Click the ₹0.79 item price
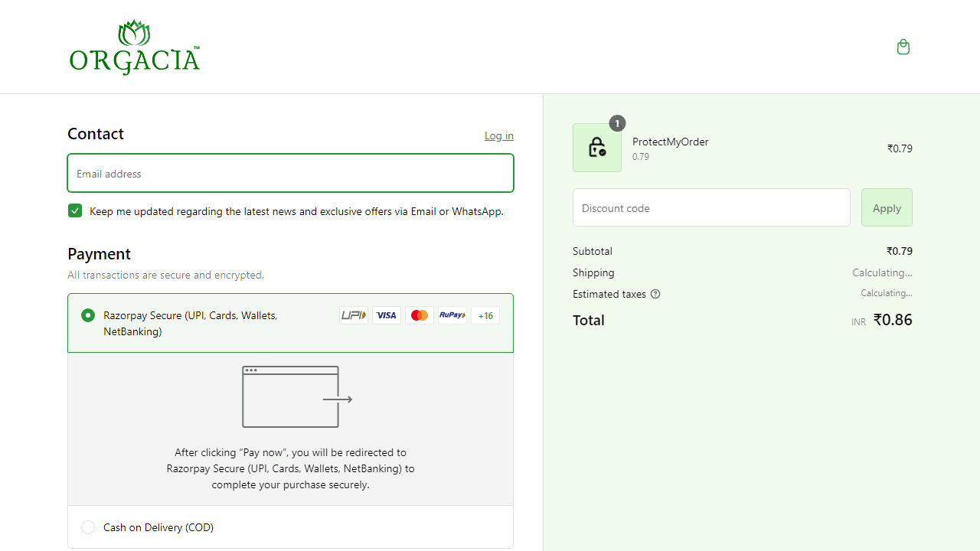The height and width of the screenshot is (551, 980). (x=900, y=148)
